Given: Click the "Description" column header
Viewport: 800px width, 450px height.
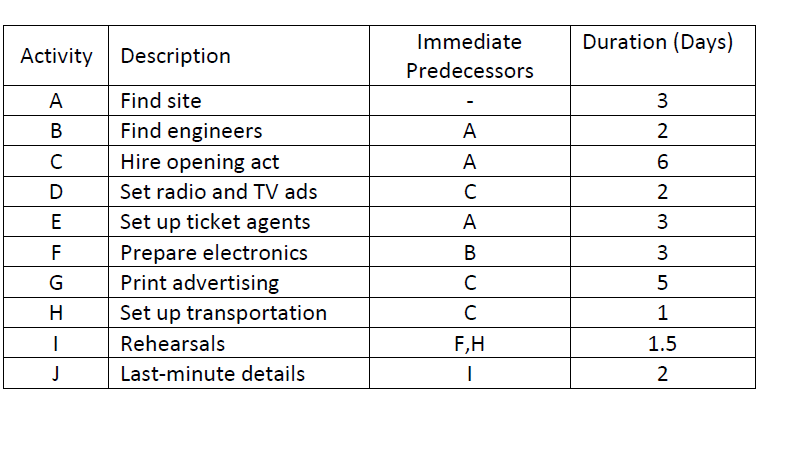Looking at the screenshot, I should tap(175, 56).
